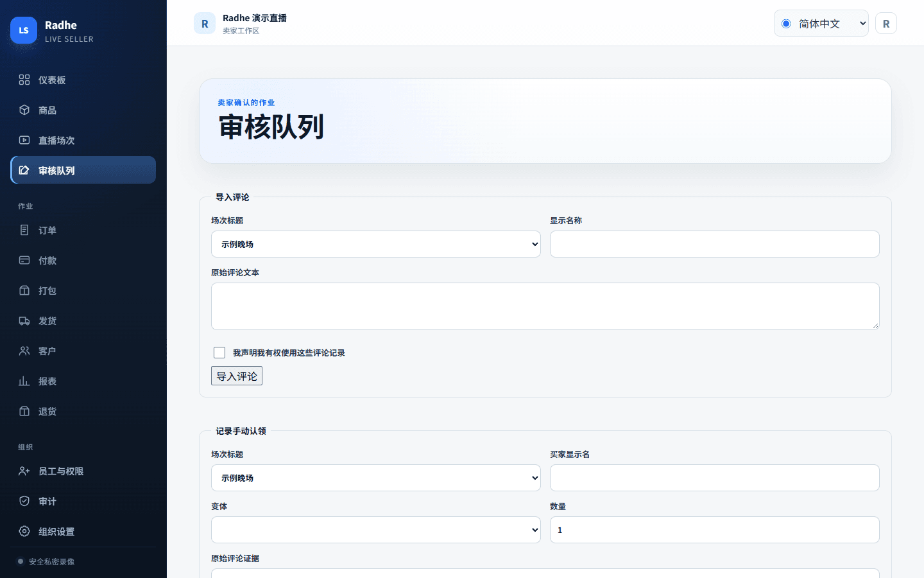Open the 退货 label in the sidebar
Screen dimensions: 924x578
[47, 412]
